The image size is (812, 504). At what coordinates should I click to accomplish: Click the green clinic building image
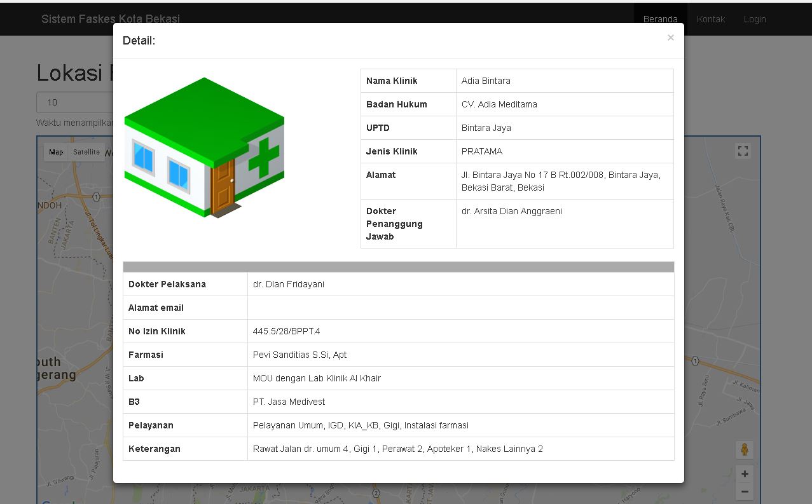click(204, 147)
